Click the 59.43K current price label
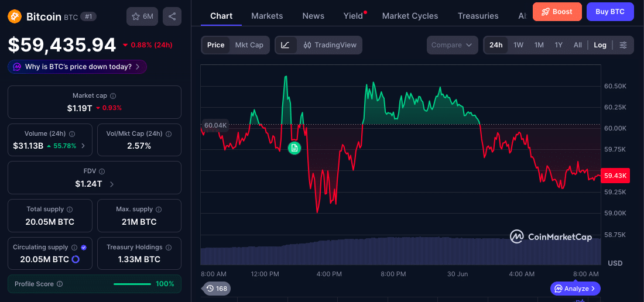644x302 pixels. click(615, 176)
